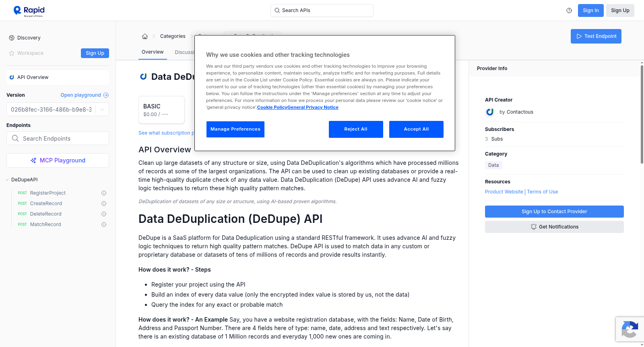
Task: Click the info icon beside CreateRecord
Action: tap(104, 204)
